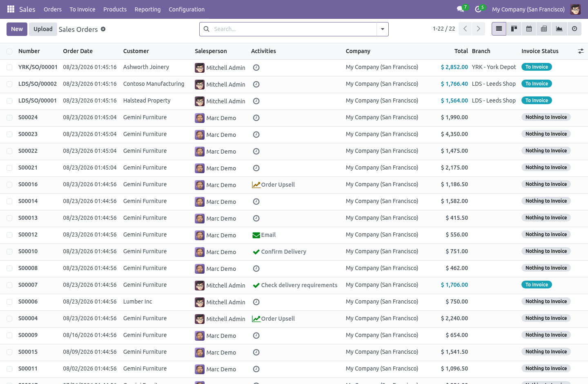Open Order Upsell activity icon for S00016
The width and height of the screenshot is (588, 384).
[x=256, y=185]
